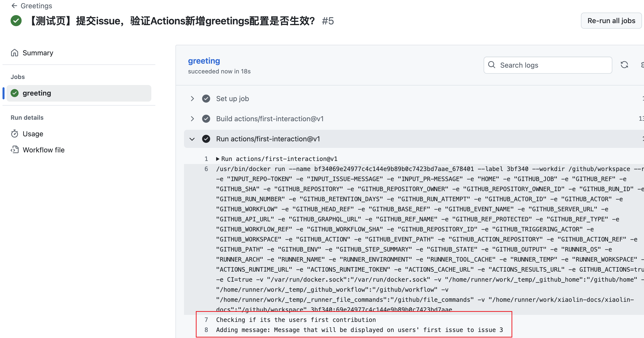Select the greeting job in sidebar
The image size is (644, 338).
pyautogui.click(x=37, y=93)
